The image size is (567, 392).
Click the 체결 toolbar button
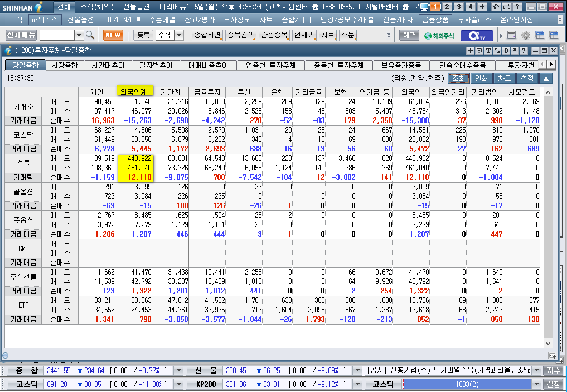(409, 35)
